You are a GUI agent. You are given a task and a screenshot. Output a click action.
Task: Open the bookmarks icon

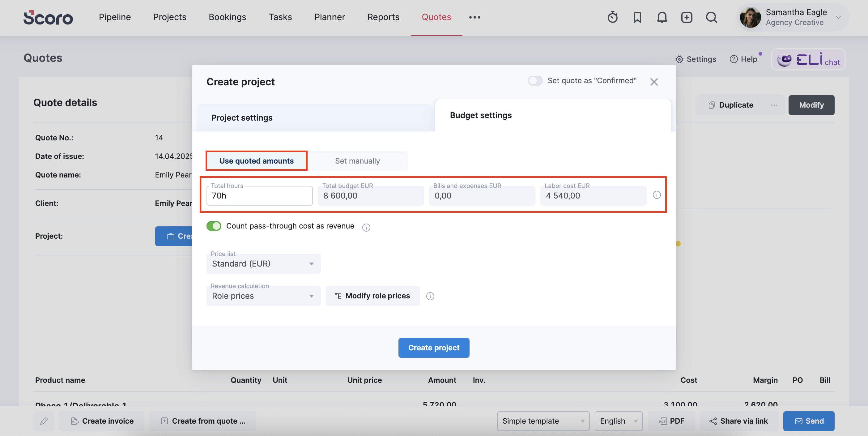(637, 17)
